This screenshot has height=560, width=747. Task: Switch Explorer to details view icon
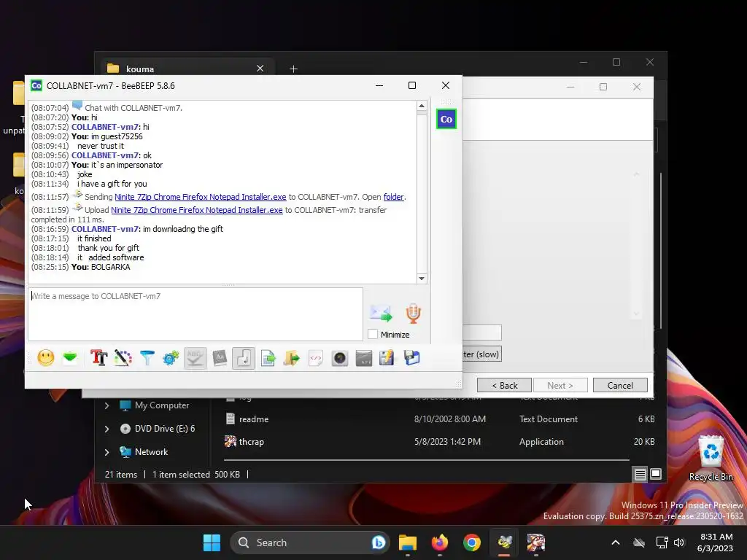coord(640,474)
